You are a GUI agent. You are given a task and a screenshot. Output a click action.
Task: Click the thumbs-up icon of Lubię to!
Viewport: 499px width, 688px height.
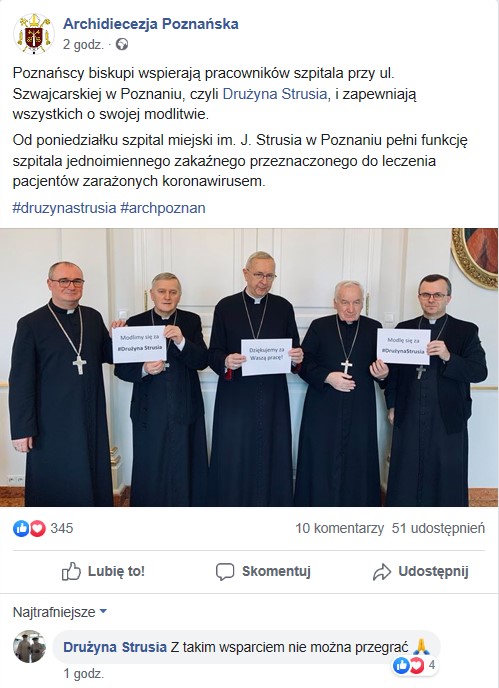[72, 571]
